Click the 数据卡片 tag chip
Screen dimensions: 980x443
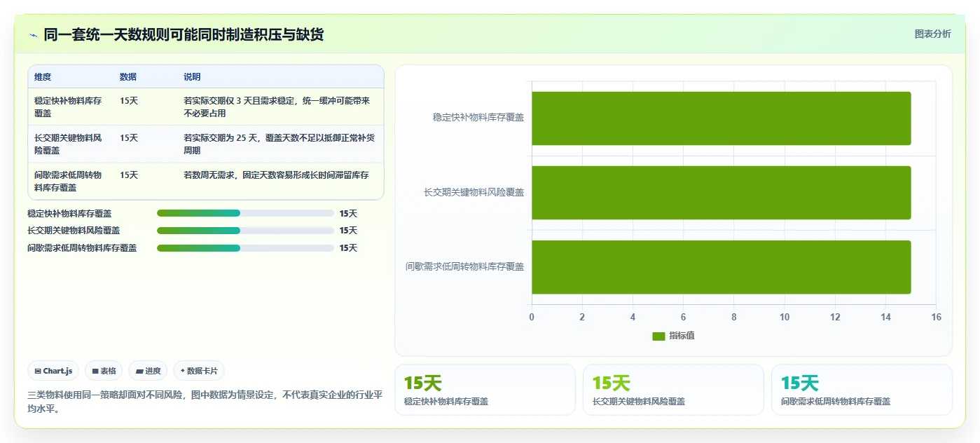[199, 371]
